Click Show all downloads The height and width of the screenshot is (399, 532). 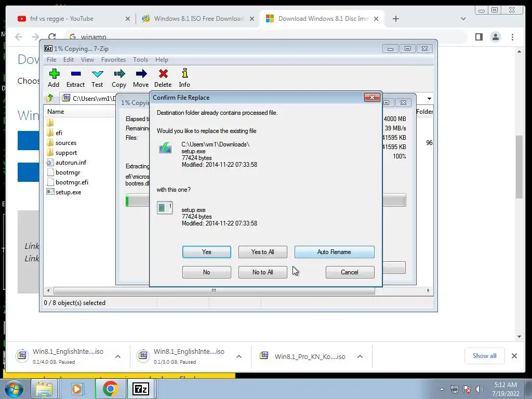pyautogui.click(x=485, y=356)
